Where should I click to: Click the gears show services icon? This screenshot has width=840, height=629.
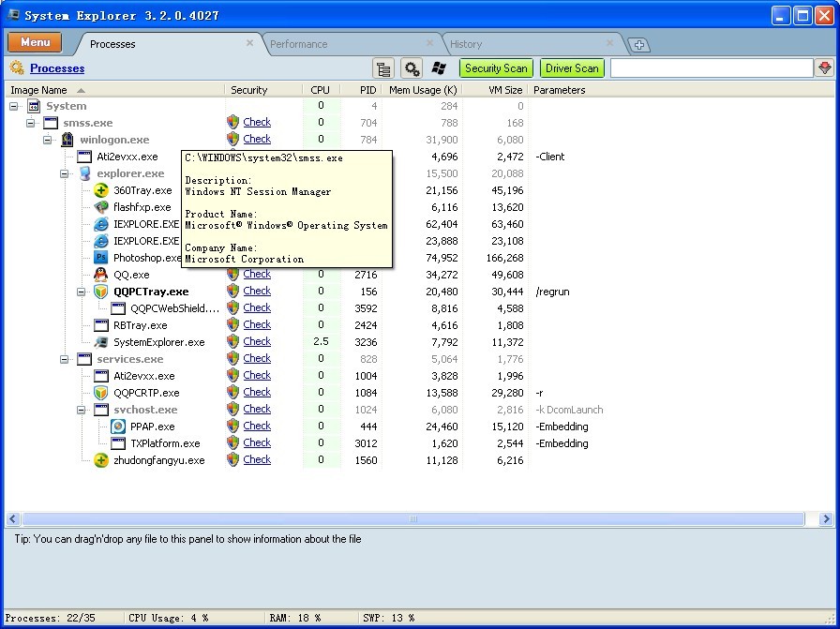tap(411, 68)
